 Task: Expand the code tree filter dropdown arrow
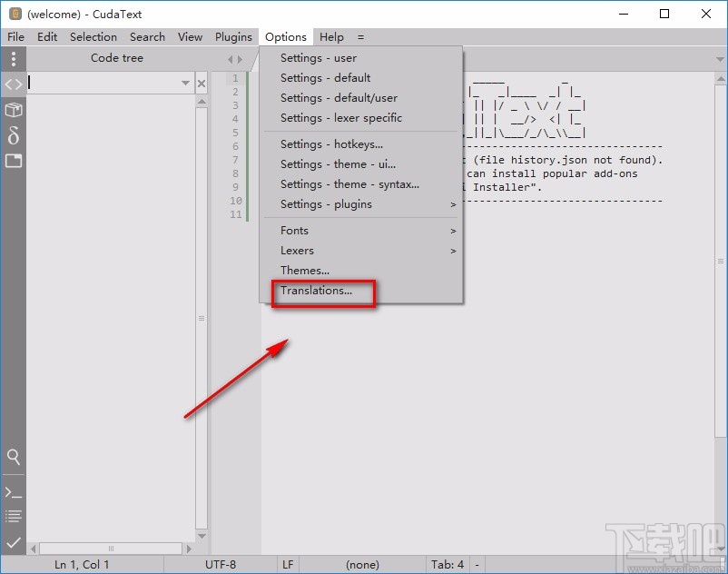pos(185,84)
